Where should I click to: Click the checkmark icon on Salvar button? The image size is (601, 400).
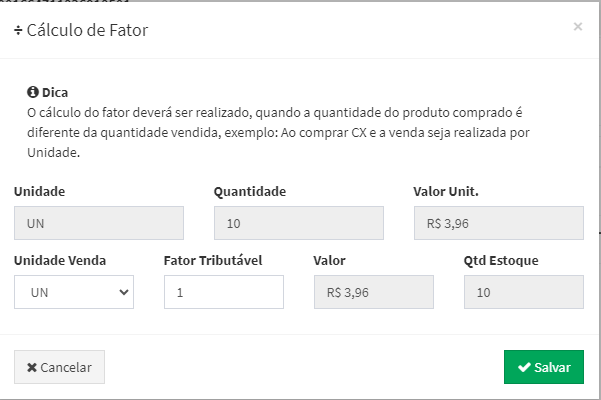coord(524,367)
